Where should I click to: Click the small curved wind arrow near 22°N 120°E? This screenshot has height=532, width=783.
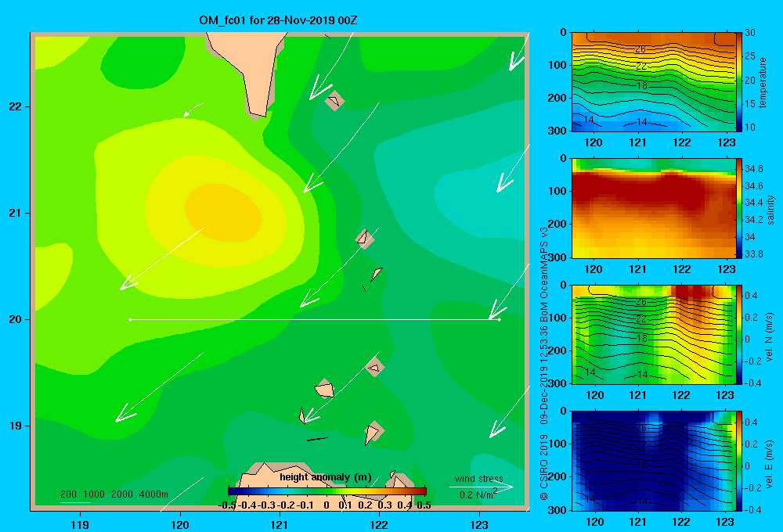click(193, 110)
